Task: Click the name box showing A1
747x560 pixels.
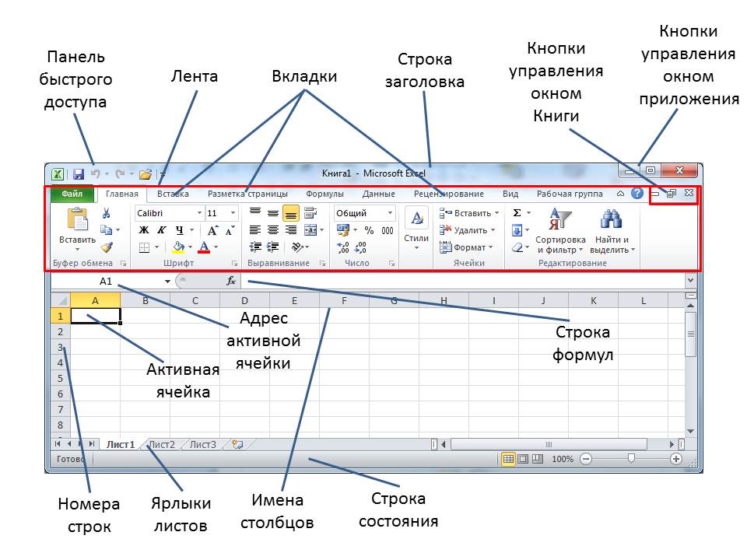Action: point(106,282)
